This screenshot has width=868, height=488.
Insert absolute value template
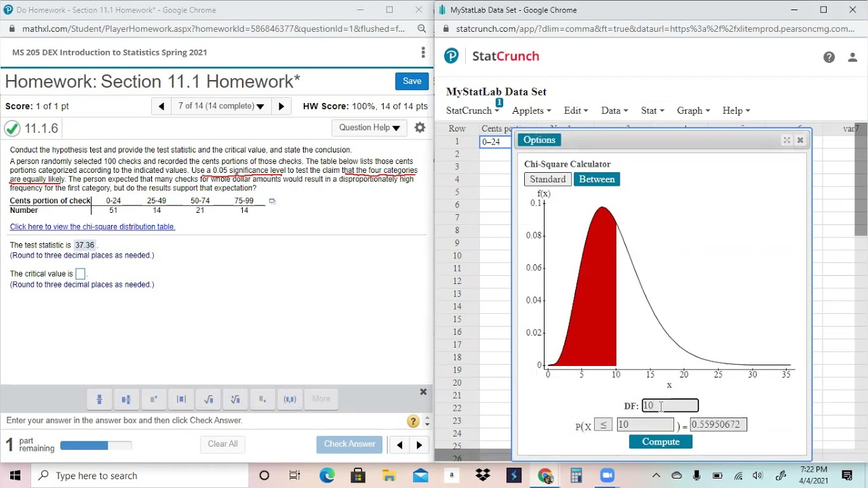pos(181,399)
